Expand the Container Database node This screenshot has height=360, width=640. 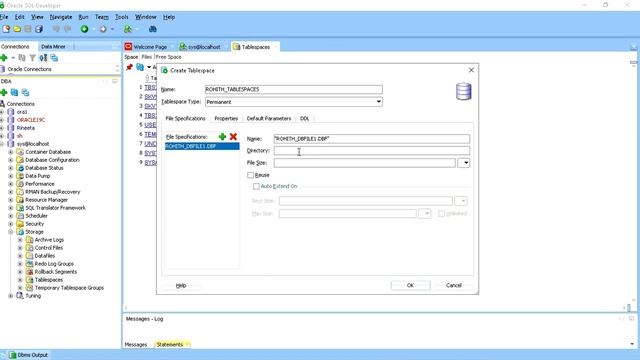(x=11, y=152)
